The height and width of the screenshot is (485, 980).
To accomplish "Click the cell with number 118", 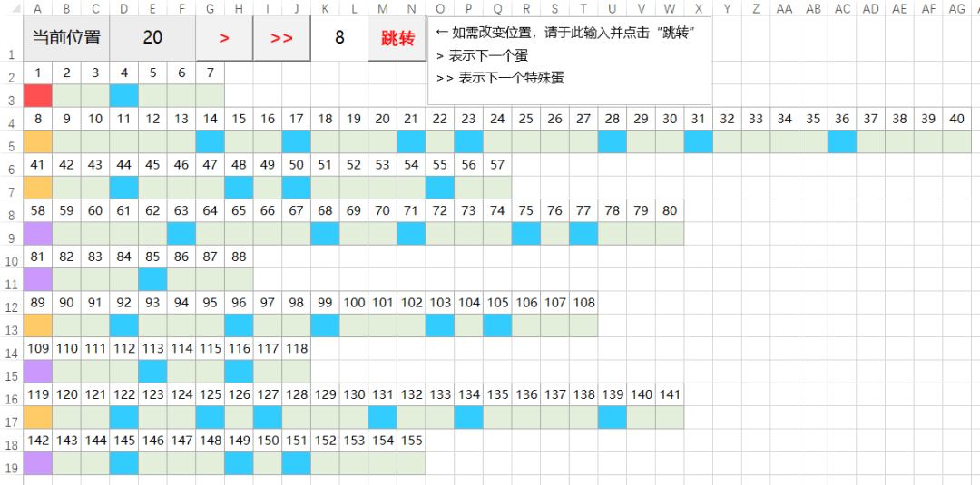I will (x=296, y=348).
